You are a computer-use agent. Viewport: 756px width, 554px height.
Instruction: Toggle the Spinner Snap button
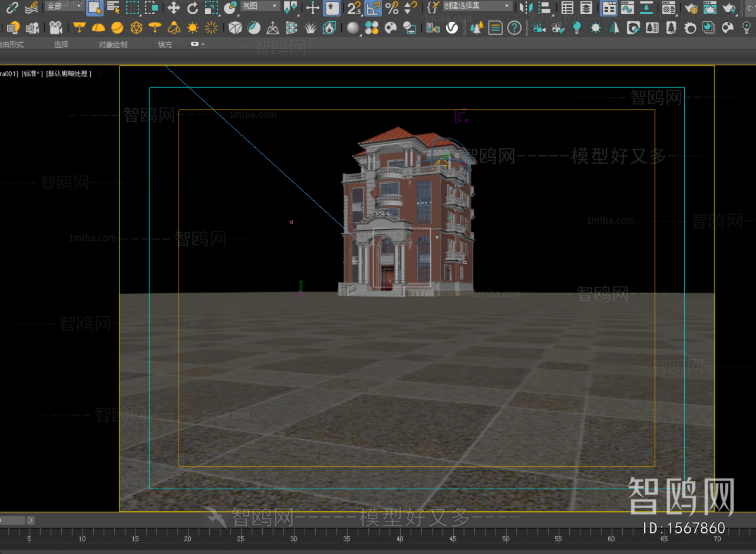[x=411, y=7]
